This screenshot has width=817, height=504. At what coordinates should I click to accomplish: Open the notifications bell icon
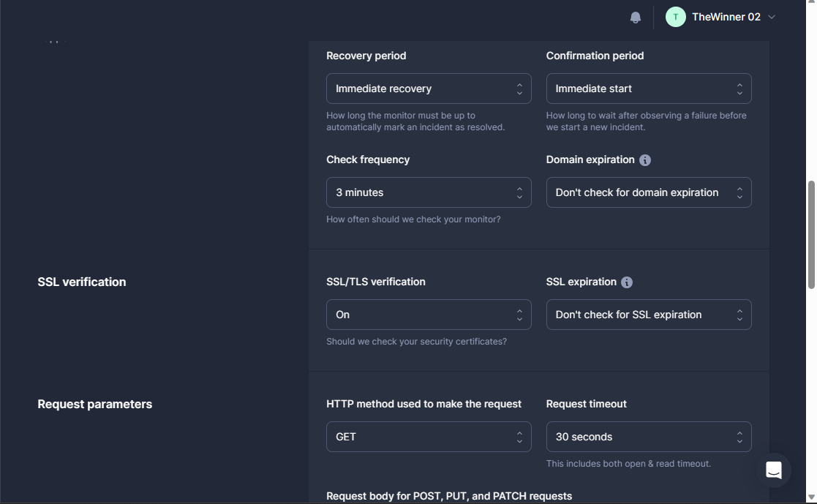click(636, 18)
